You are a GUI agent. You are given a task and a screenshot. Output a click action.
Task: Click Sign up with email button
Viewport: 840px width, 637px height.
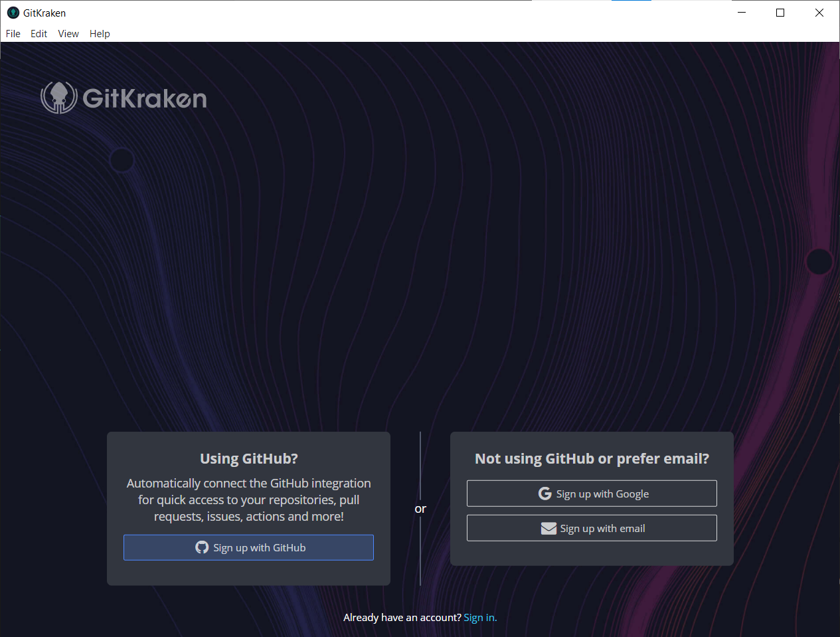pos(592,528)
